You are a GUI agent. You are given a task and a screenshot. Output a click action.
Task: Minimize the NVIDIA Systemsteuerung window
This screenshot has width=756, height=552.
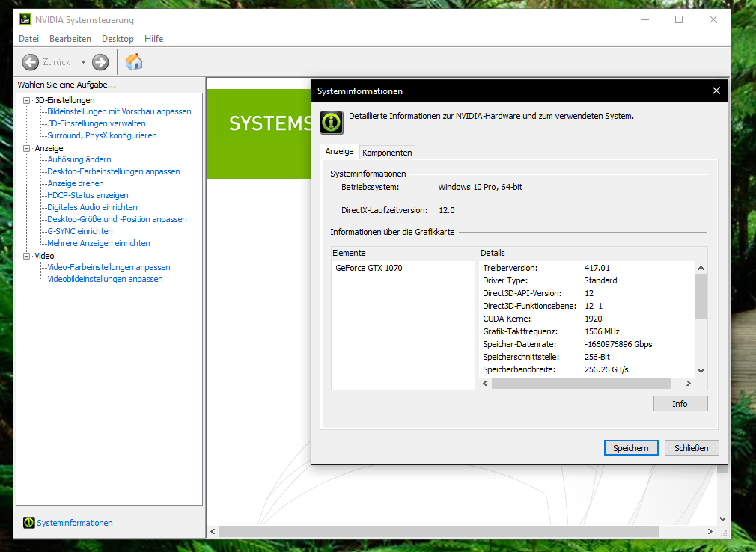pos(645,19)
